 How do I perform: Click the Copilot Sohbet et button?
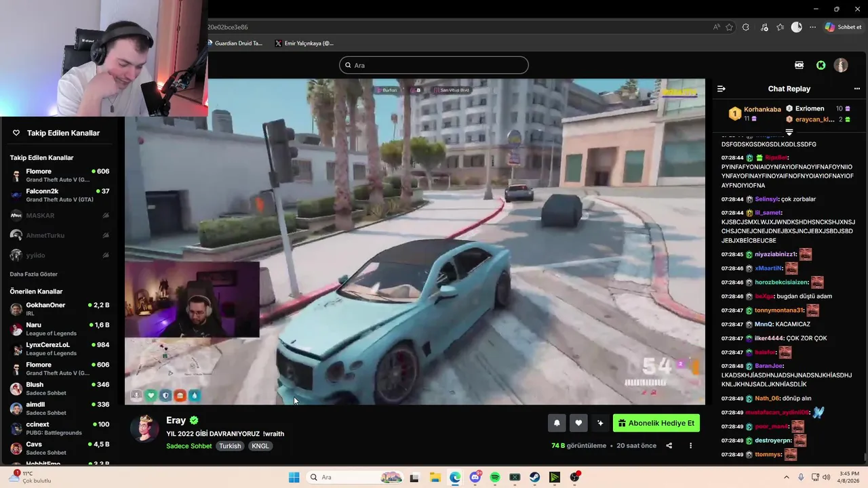843,27
